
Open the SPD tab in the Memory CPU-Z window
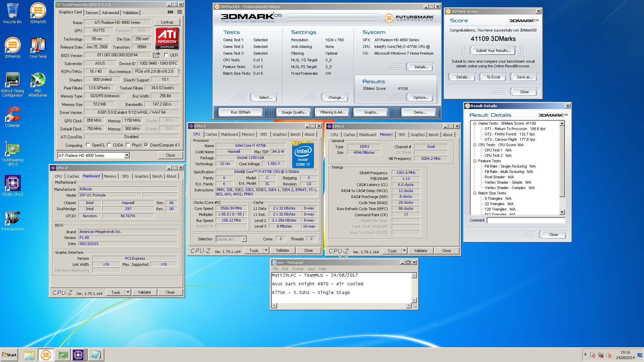[401, 135]
